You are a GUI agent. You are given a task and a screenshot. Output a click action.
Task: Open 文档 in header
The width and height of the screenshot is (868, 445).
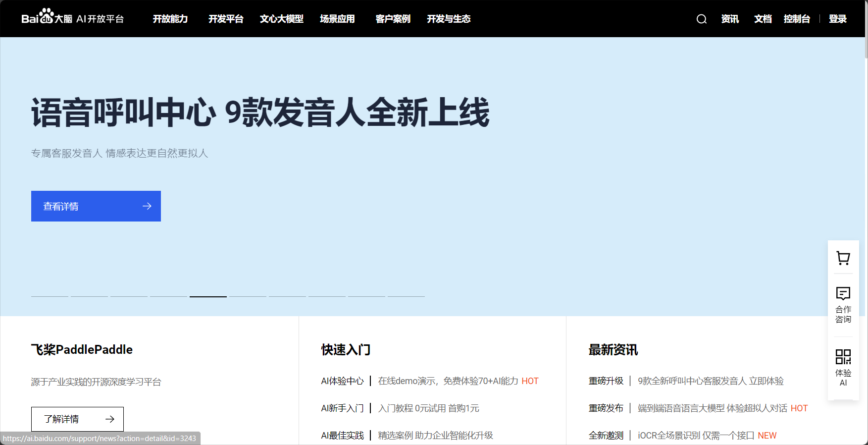[x=763, y=19]
